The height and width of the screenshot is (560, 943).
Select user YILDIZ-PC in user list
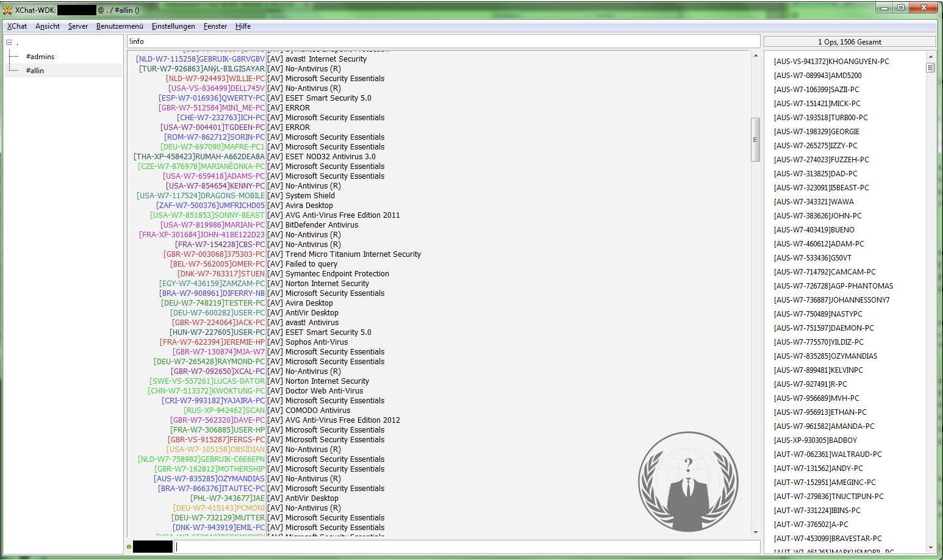[819, 342]
